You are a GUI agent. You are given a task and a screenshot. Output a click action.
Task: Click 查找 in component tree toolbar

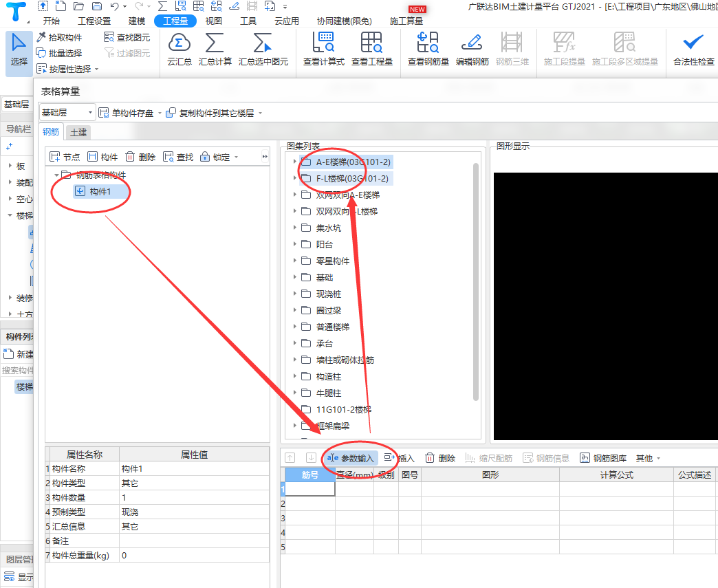tap(179, 157)
